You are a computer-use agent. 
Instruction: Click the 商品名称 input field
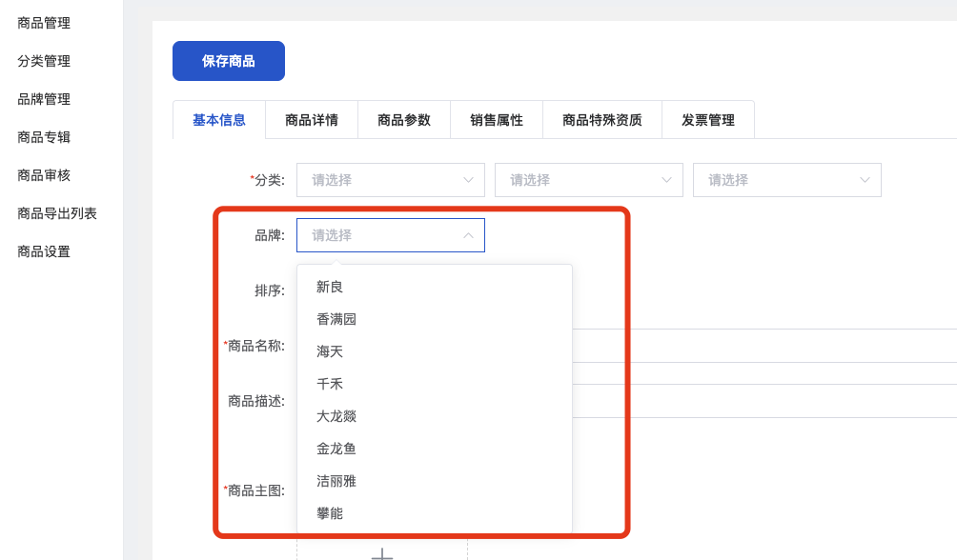click(763, 346)
